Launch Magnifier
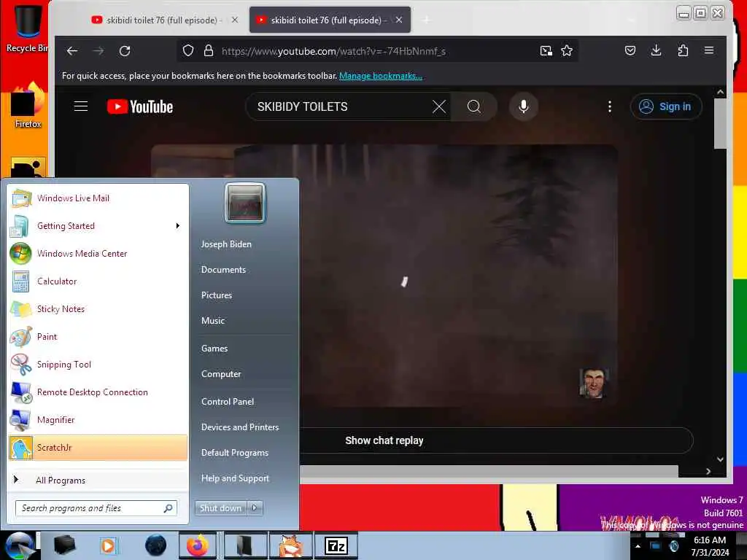747x560 pixels. pos(98,419)
